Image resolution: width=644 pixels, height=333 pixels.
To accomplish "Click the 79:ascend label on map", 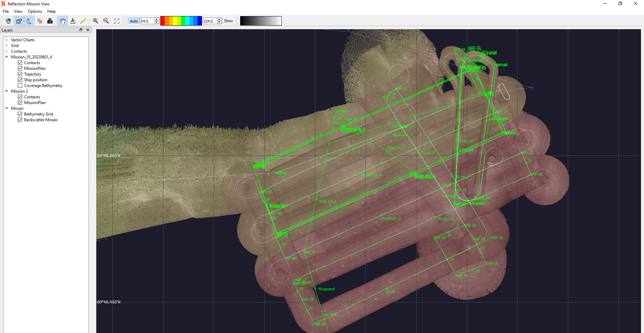I will click(326, 289).
